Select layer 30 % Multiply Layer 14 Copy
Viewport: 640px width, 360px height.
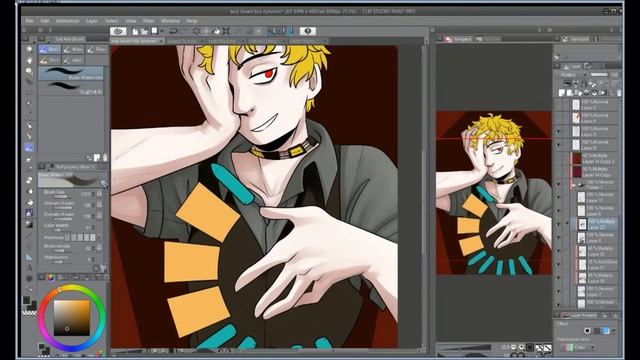595,171
